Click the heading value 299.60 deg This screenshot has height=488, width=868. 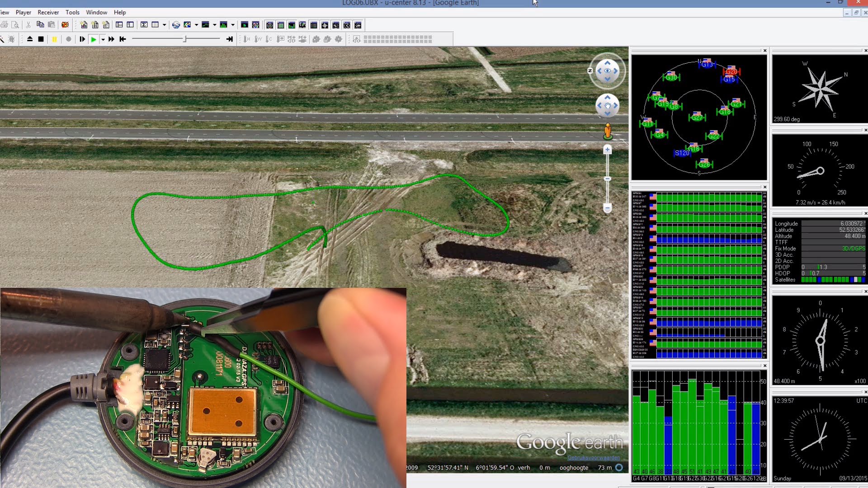pyautogui.click(x=787, y=119)
